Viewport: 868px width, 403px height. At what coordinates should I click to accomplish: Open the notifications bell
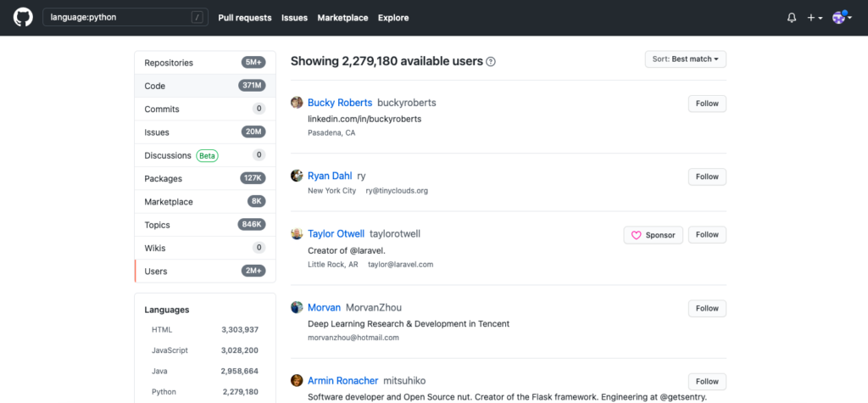coord(792,18)
